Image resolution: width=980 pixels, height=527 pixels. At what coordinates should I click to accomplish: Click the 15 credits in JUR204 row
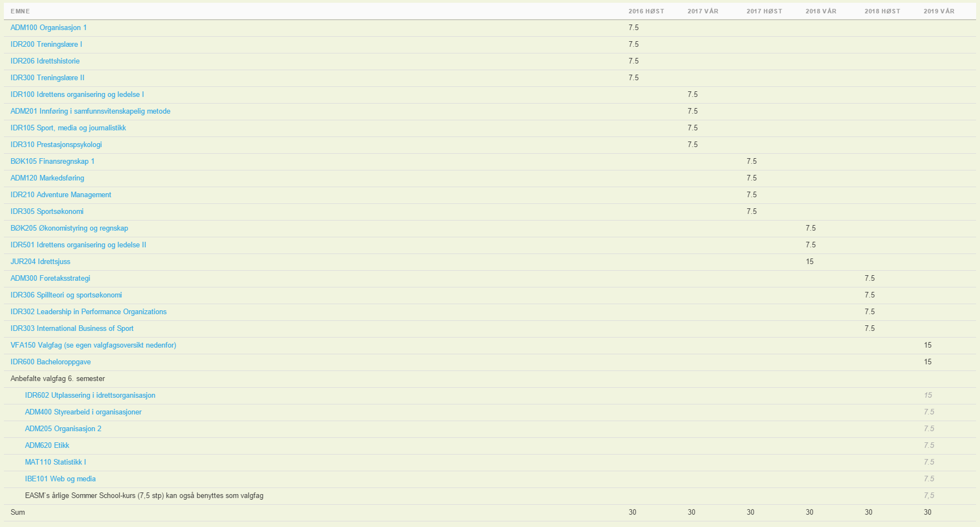(810, 262)
